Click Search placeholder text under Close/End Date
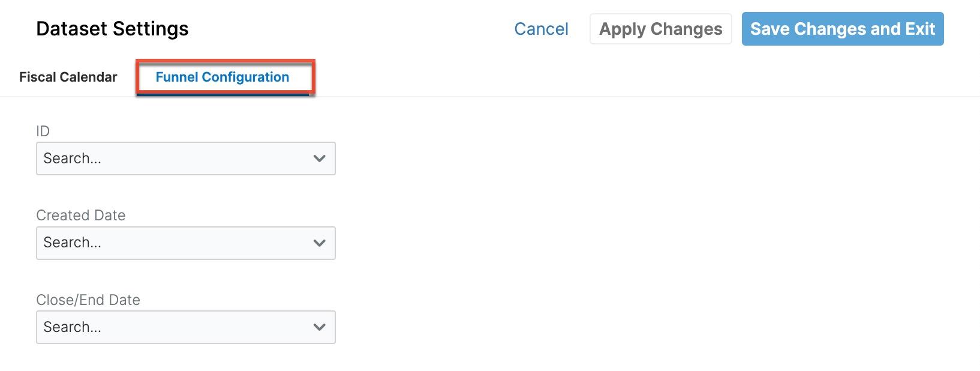 [x=72, y=327]
